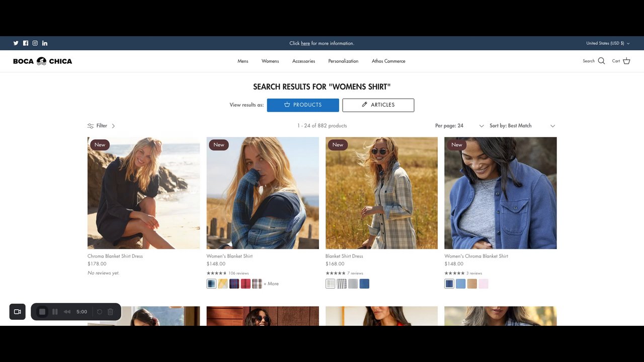644x362 pixels.
Task: Select gray swatch on Blanket Shirt Dress
Action: [x=353, y=284]
